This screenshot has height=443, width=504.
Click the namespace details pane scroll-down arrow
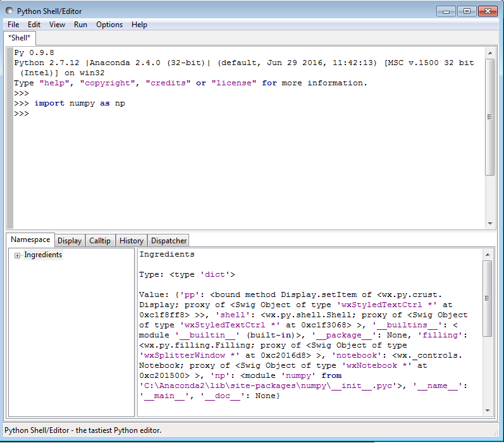coord(487,411)
